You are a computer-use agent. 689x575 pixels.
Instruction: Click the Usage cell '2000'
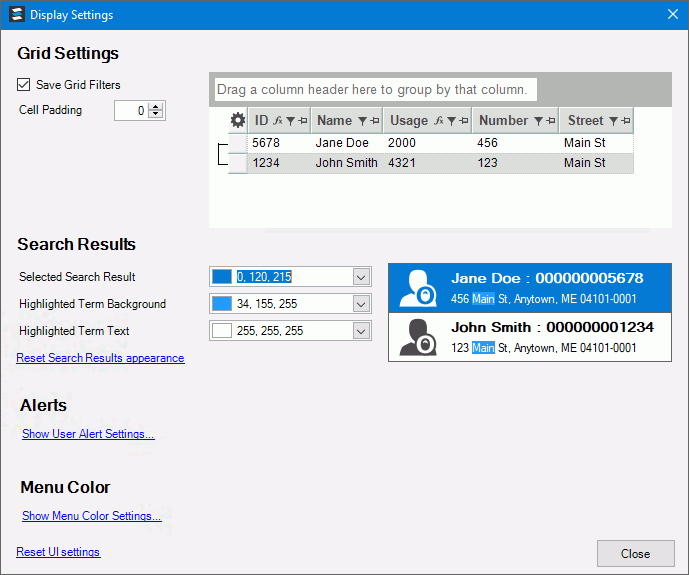[x=428, y=143]
